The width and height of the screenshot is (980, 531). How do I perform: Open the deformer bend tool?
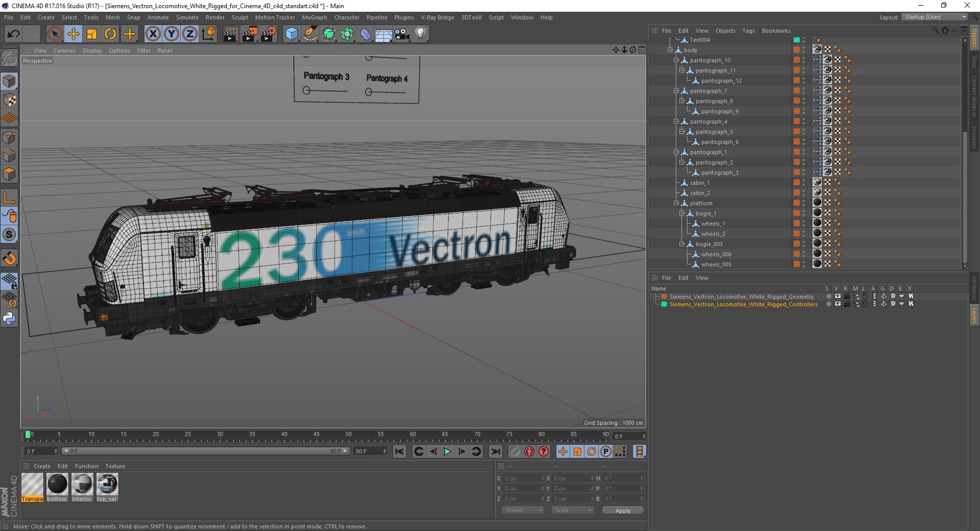coord(365,34)
